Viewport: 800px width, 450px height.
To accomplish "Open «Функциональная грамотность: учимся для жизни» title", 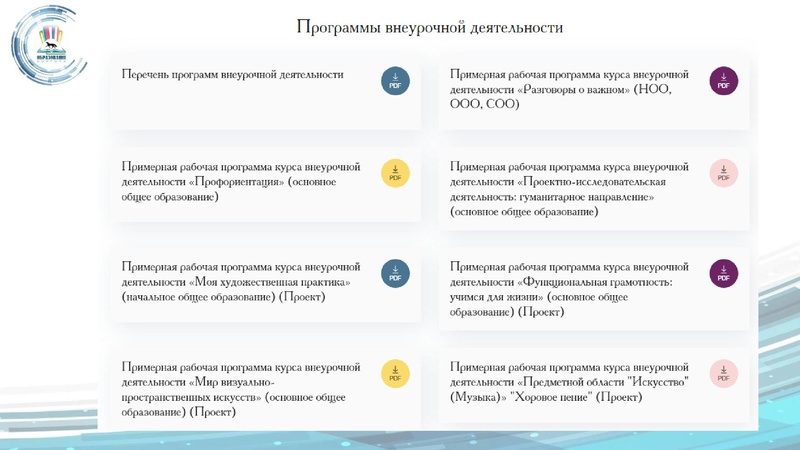I will click(x=569, y=289).
